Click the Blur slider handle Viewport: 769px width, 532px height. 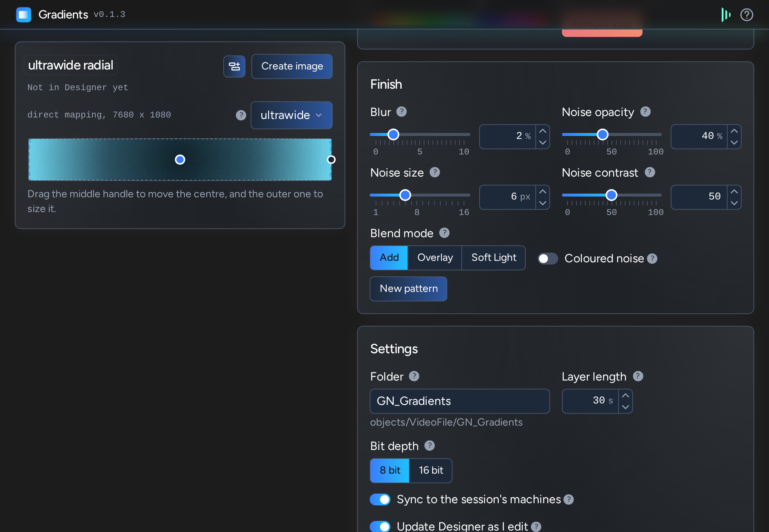(393, 134)
